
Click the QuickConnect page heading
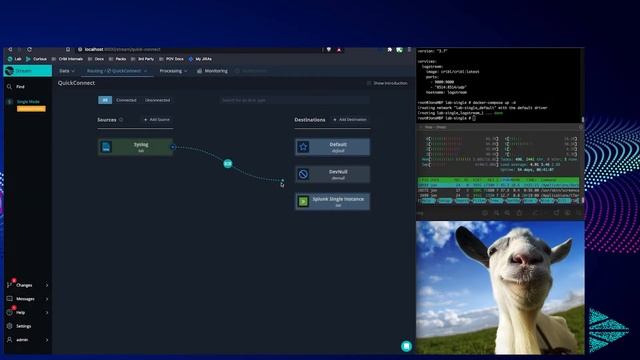[x=76, y=83]
